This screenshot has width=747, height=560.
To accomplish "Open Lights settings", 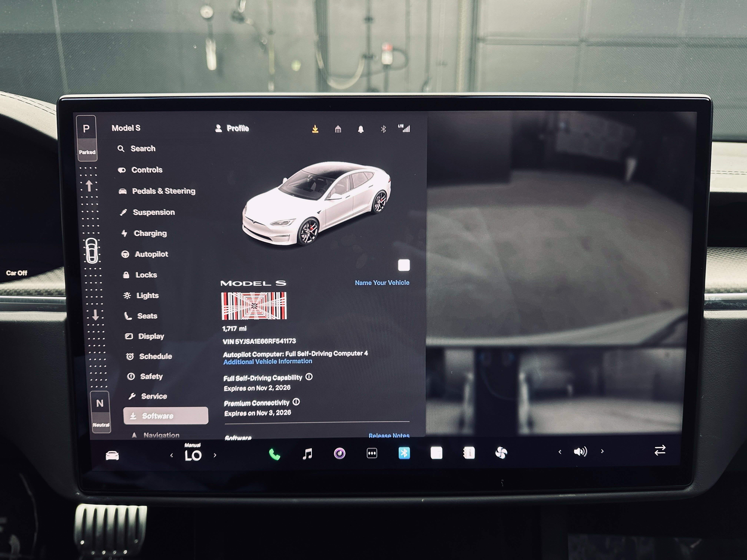I will click(x=141, y=295).
